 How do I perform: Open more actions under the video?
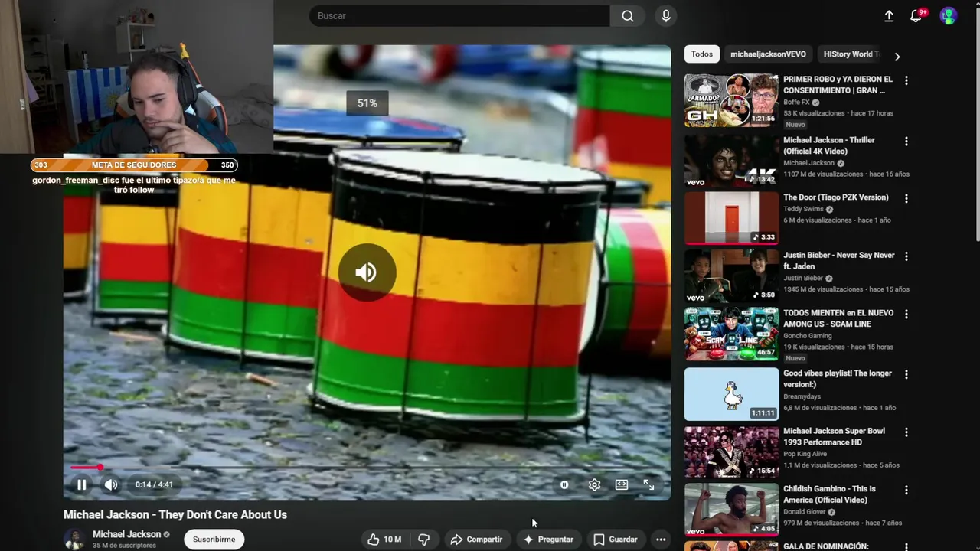[661, 540]
